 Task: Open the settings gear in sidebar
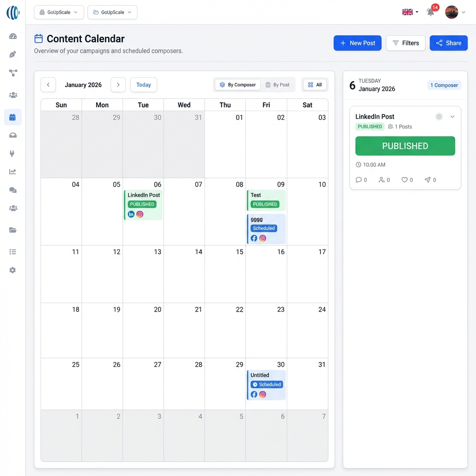pos(13,270)
